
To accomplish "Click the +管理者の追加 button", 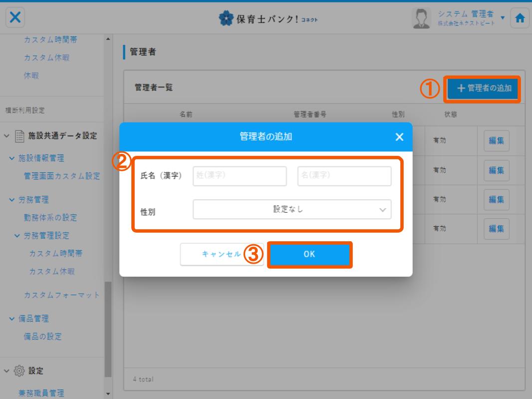I will click(483, 89).
